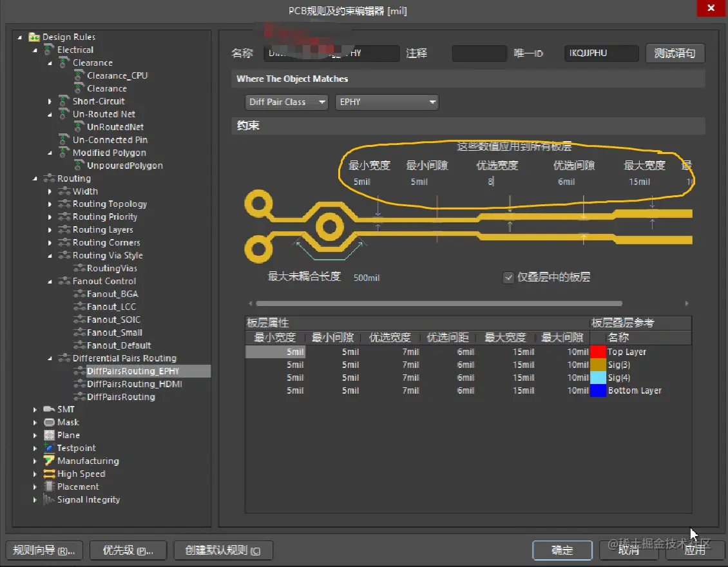728x567 pixels.
Task: Click the UnpouredPolygon rule icon
Action: [79, 166]
